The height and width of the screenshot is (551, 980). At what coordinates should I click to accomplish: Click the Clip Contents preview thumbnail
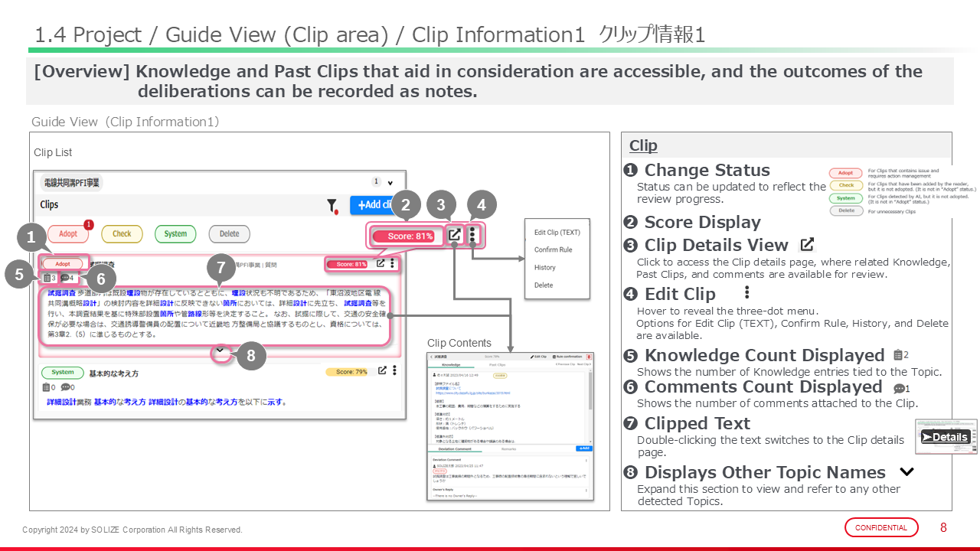[510, 425]
